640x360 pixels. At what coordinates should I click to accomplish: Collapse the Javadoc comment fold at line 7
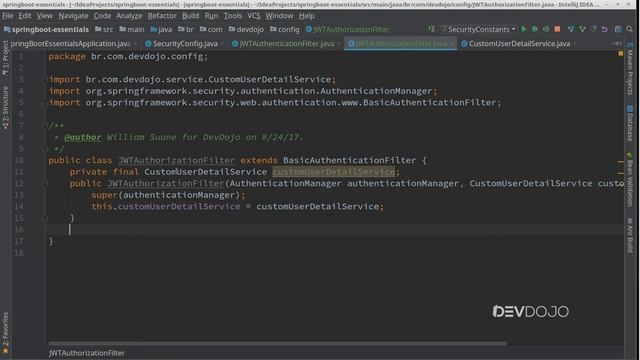coord(44,125)
